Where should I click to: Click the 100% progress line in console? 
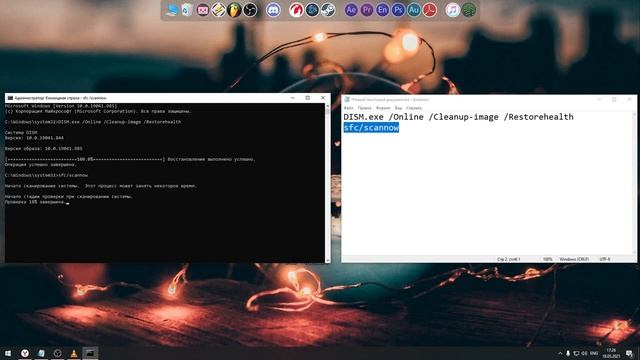[130, 159]
